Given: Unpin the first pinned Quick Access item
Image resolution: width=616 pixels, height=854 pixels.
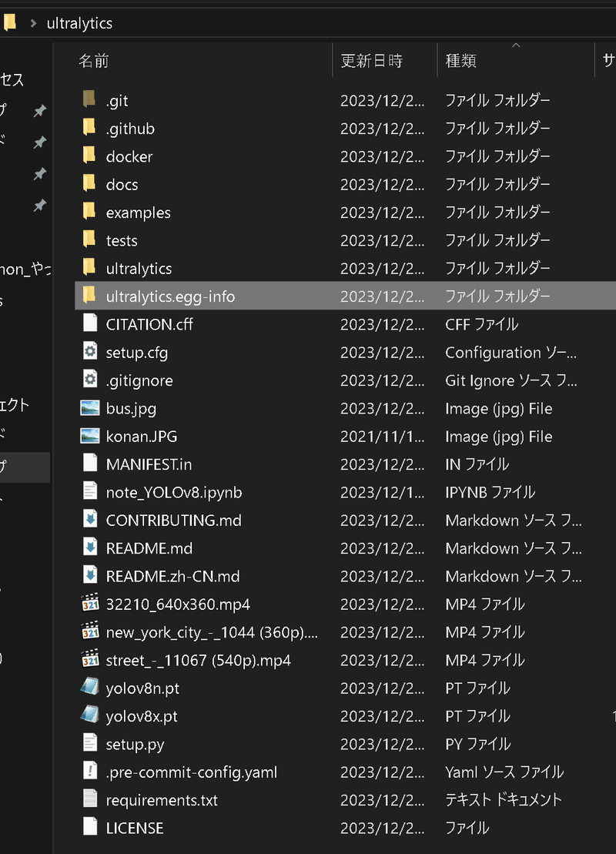Looking at the screenshot, I should (39, 111).
